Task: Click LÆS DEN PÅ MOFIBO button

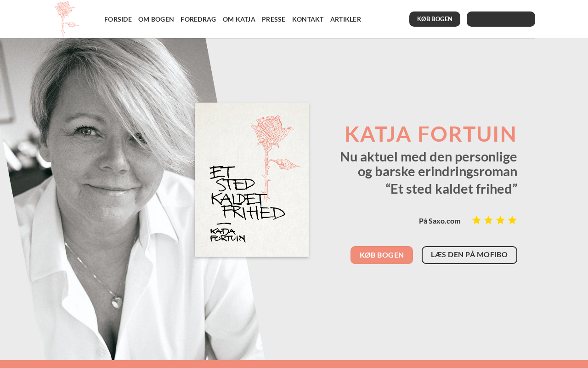Action: point(469,255)
